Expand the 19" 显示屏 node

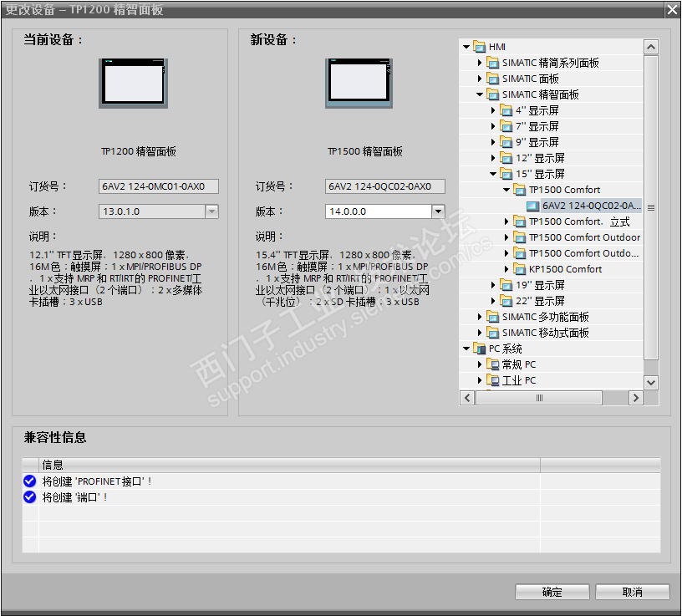click(493, 285)
